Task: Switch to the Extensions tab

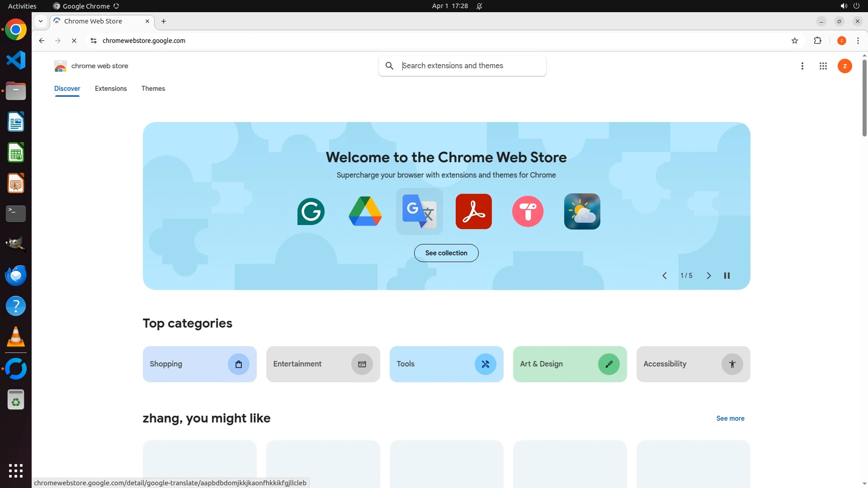Action: point(111,89)
